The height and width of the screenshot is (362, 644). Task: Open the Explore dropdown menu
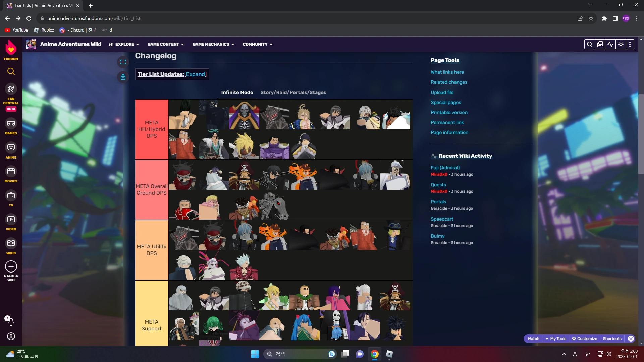[x=124, y=44]
